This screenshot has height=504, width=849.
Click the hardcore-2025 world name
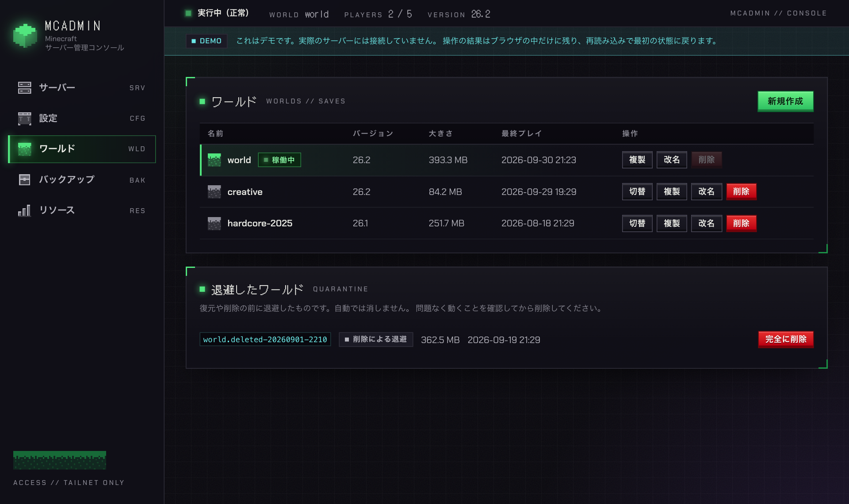click(x=260, y=223)
